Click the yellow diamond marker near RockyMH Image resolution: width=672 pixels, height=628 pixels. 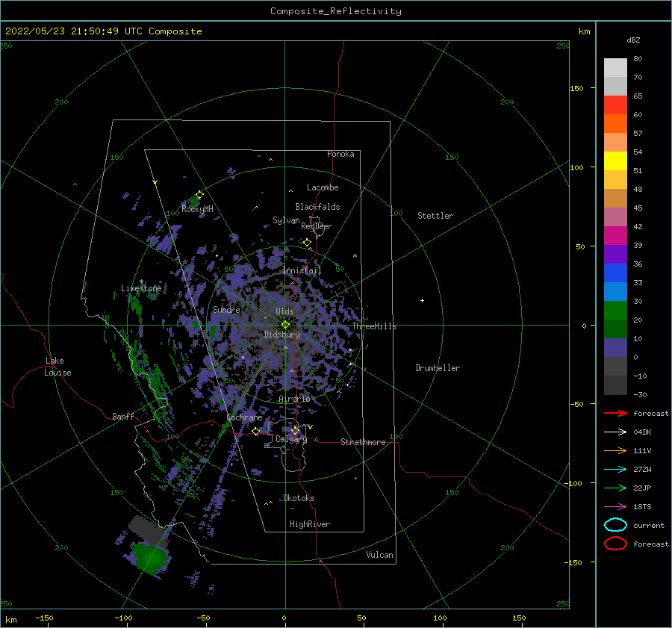199,195
